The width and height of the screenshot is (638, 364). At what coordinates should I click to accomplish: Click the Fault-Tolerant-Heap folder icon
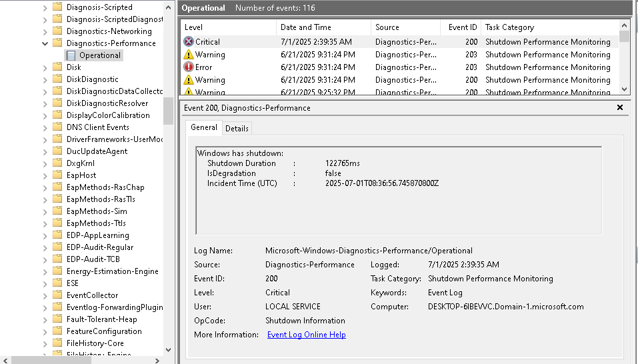tap(57, 319)
